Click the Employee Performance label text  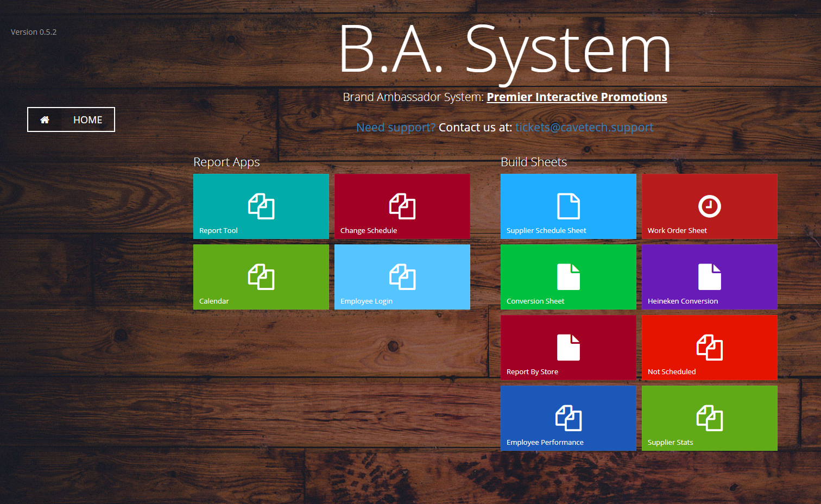pyautogui.click(x=545, y=443)
